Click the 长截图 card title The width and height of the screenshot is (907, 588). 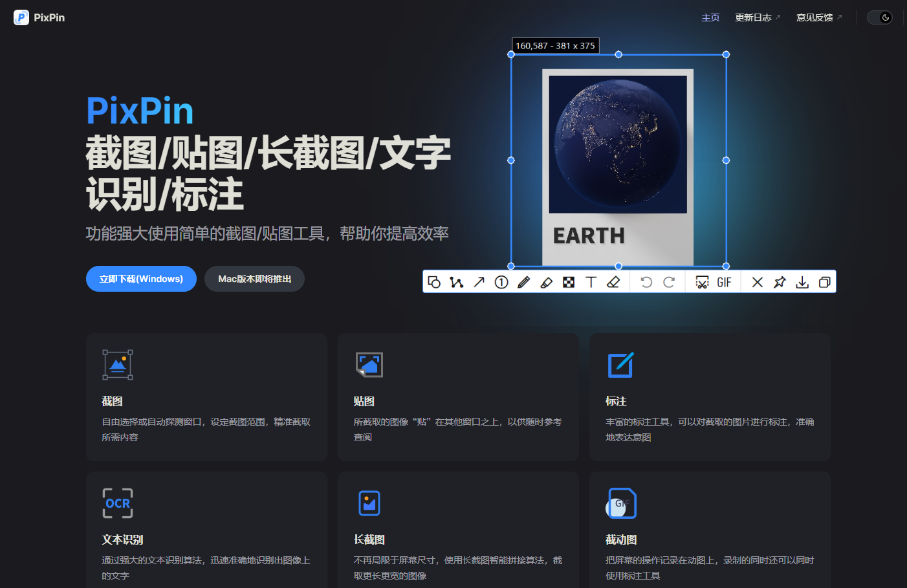(x=369, y=539)
